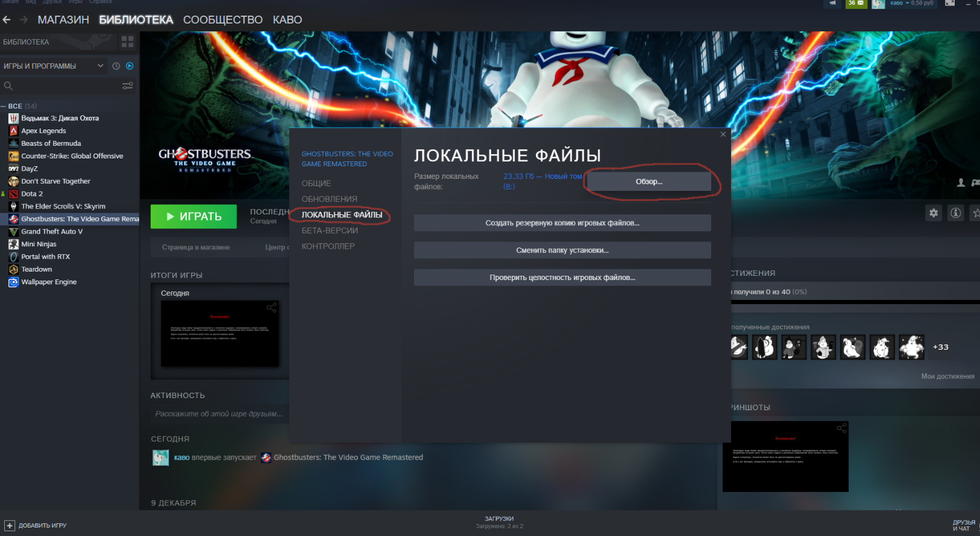Open advanced filter sliders icon in search
980x536 pixels.
[128, 86]
